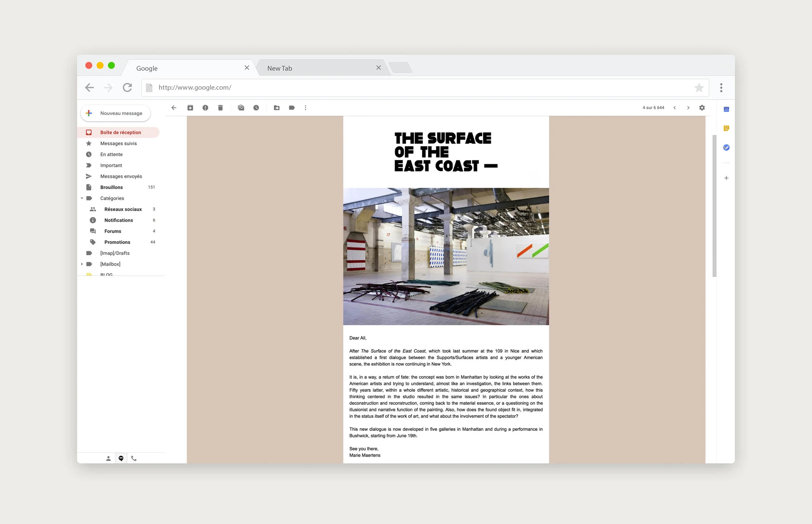Open En attente snoozed folder
The width and height of the screenshot is (812, 524).
[118, 154]
